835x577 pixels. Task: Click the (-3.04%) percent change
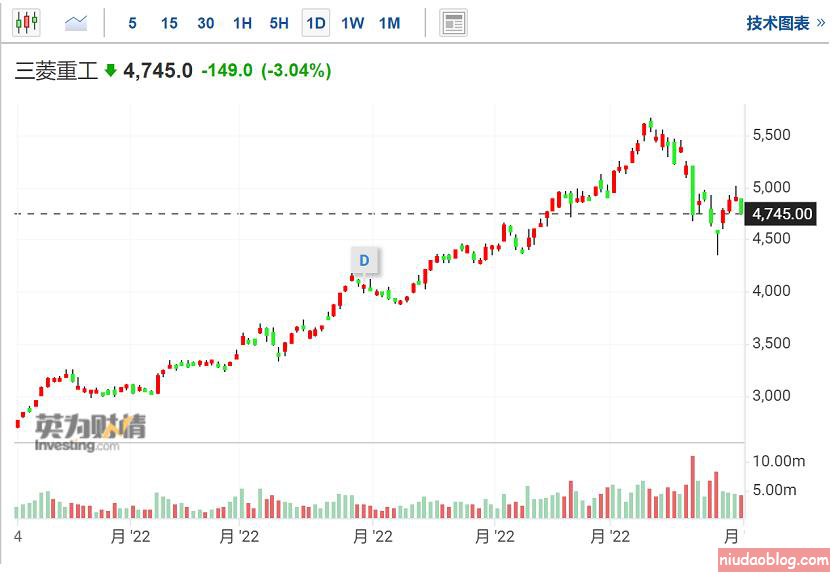pos(296,70)
